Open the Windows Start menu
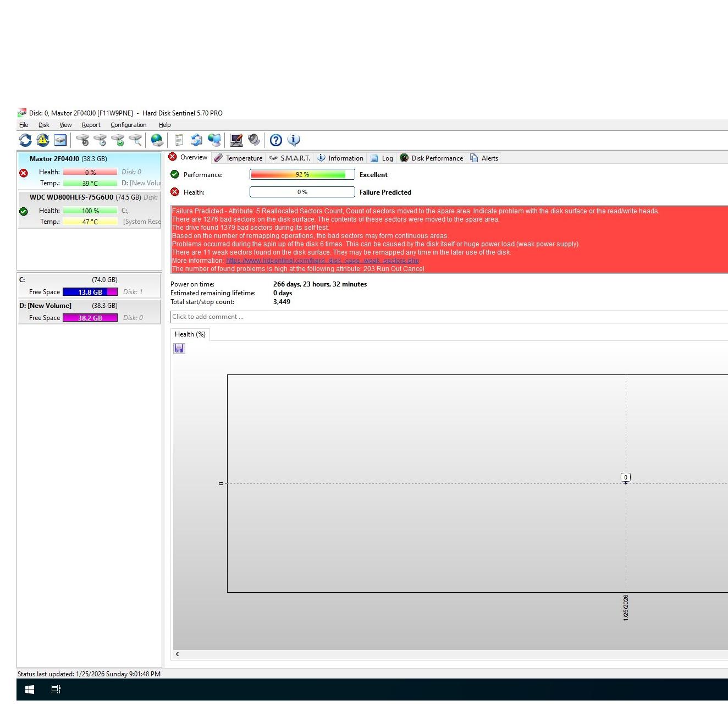This screenshot has width=728, height=728. pos(30,690)
